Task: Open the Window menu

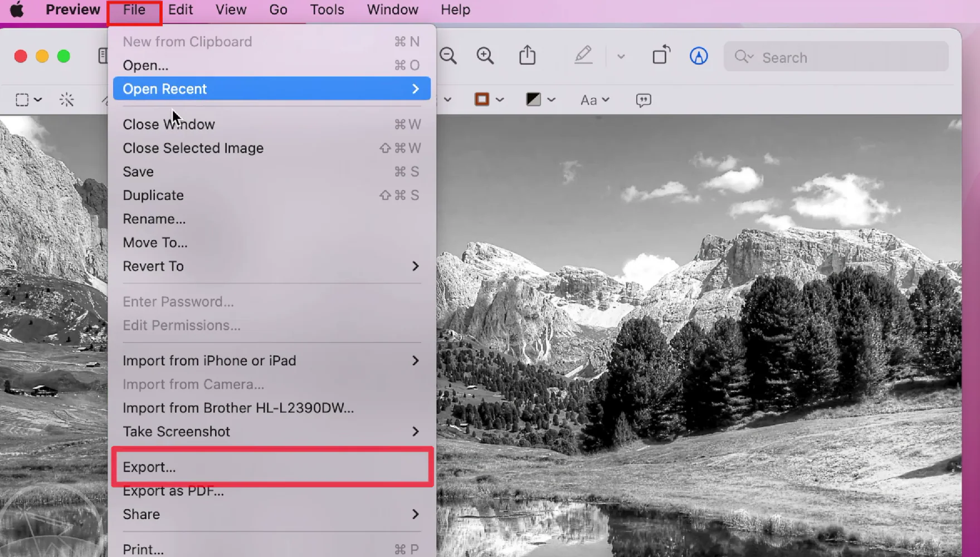Action: point(393,9)
